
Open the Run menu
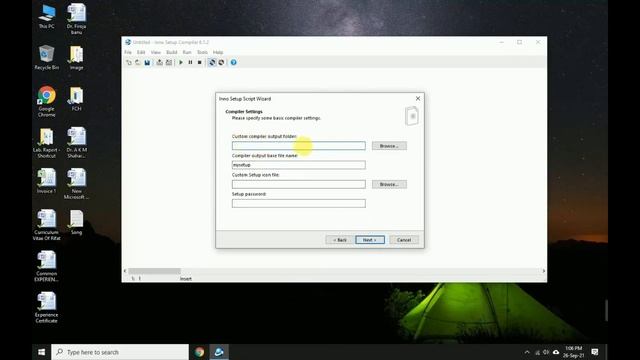187,52
